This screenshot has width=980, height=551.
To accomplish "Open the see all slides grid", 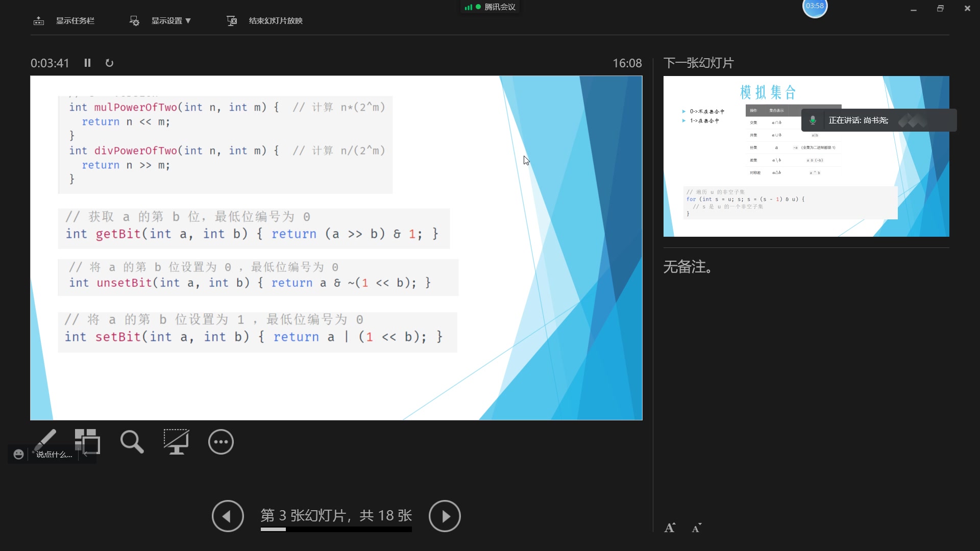I will [87, 441].
